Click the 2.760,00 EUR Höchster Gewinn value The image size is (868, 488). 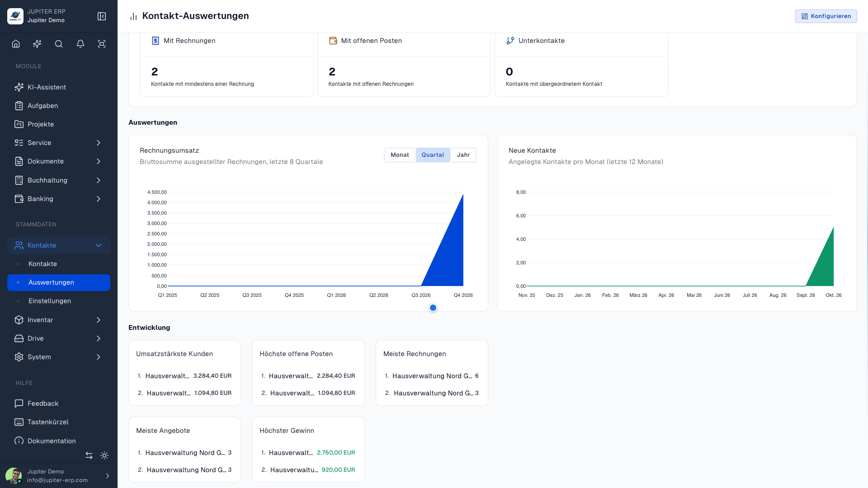336,453
